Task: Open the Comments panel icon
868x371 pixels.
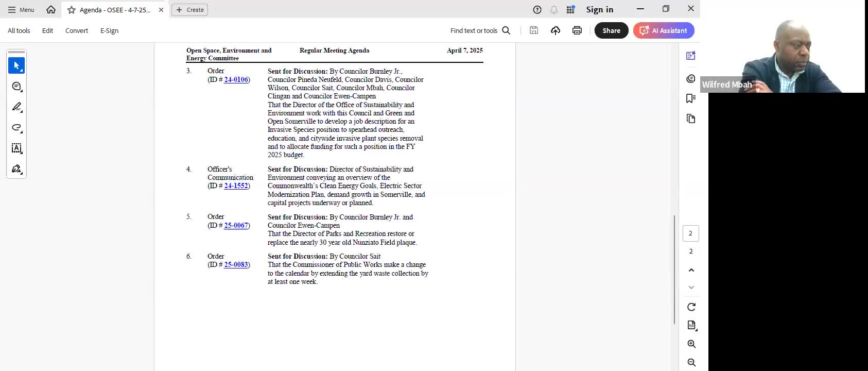Action: click(691, 78)
